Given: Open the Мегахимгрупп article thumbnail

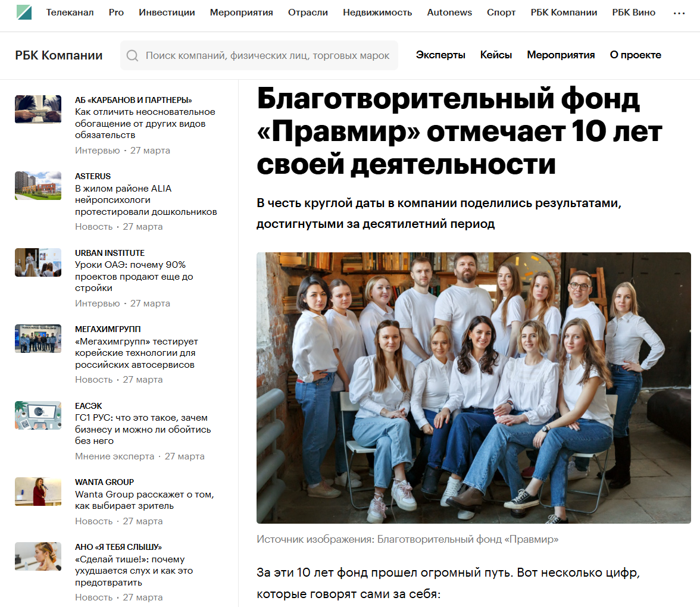Looking at the screenshot, I should (38, 339).
